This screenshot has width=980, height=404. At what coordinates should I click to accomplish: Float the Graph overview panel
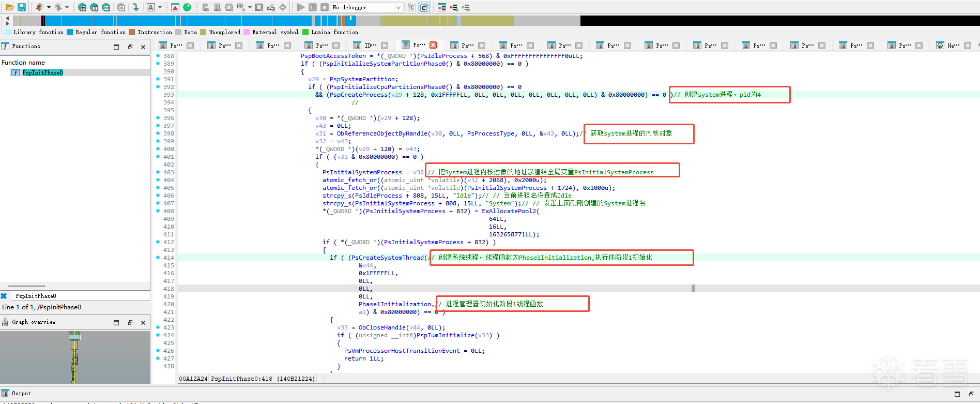click(130, 322)
